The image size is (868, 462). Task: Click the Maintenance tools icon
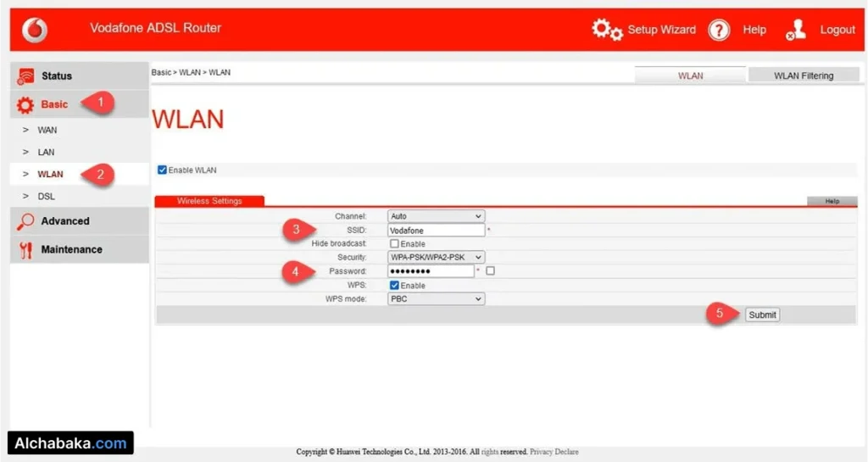click(x=25, y=250)
